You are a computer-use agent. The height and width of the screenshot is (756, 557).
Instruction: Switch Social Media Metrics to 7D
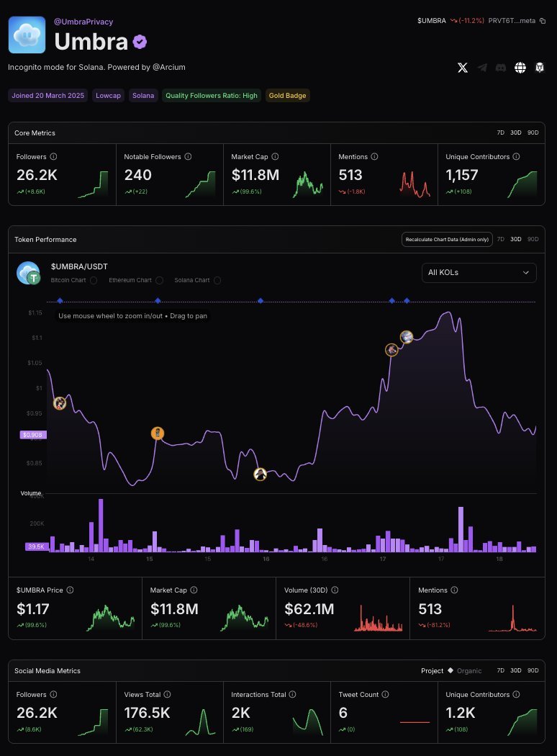pos(501,670)
